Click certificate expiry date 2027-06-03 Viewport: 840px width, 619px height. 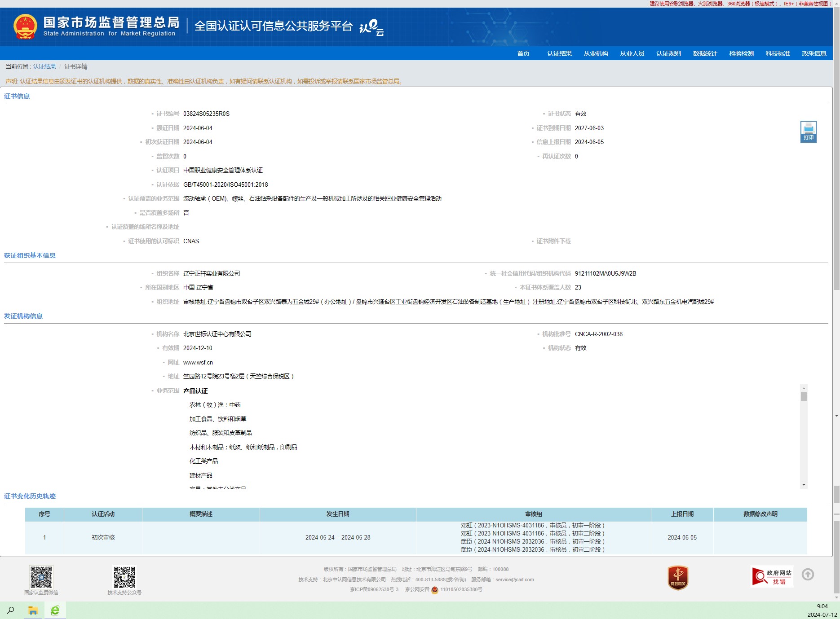click(x=589, y=128)
